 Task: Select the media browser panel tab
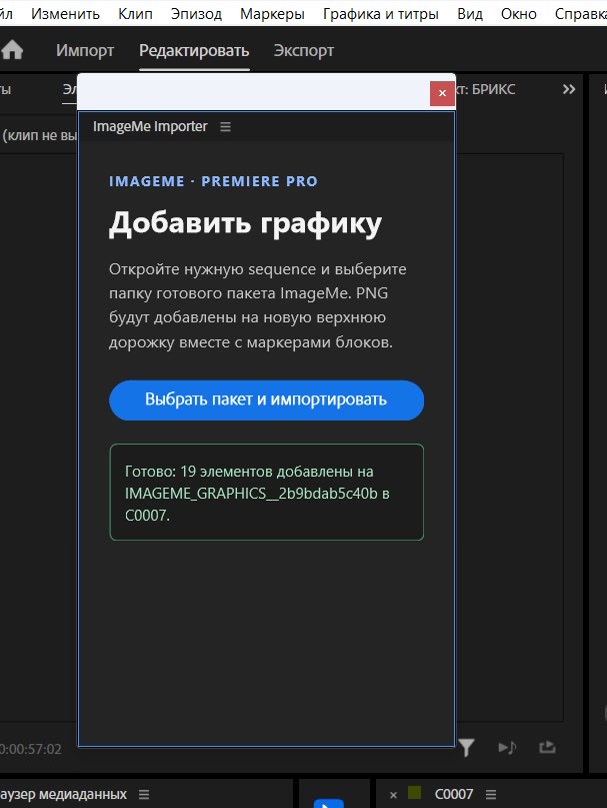click(63, 794)
